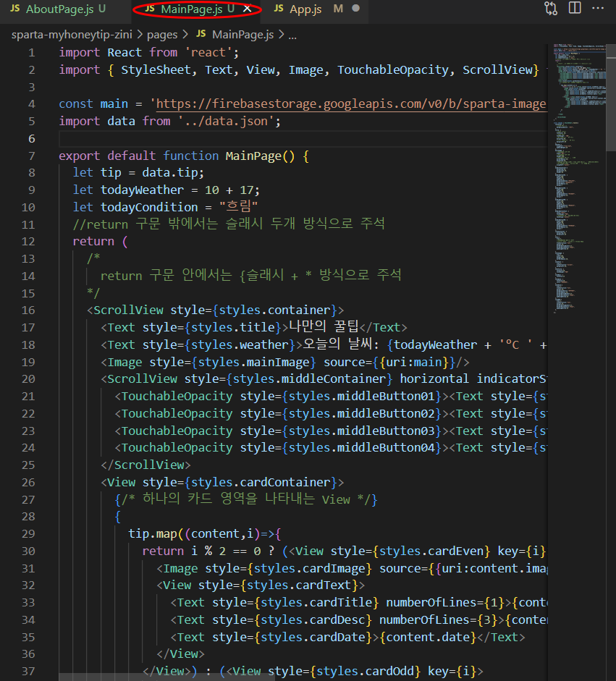Click the JS file icon on App.js tab
The height and width of the screenshot is (681, 616).
pos(279,8)
